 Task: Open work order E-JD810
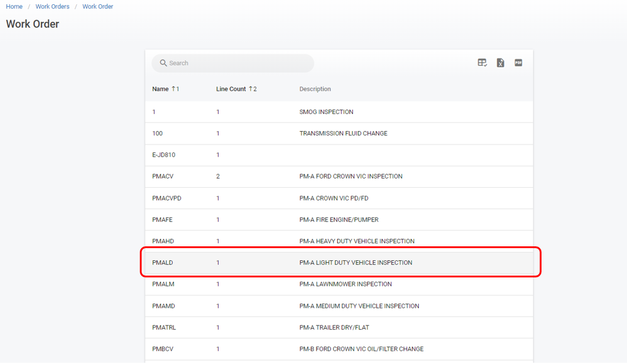164,155
